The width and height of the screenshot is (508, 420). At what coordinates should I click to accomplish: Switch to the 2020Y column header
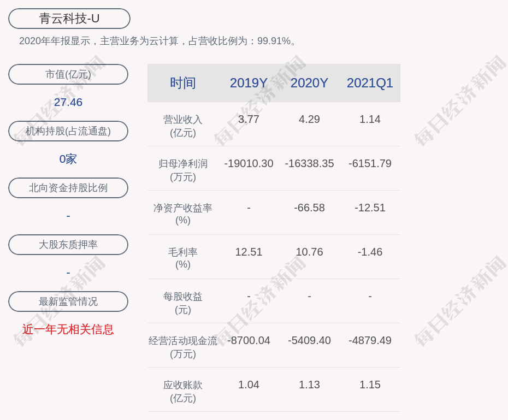309,83
